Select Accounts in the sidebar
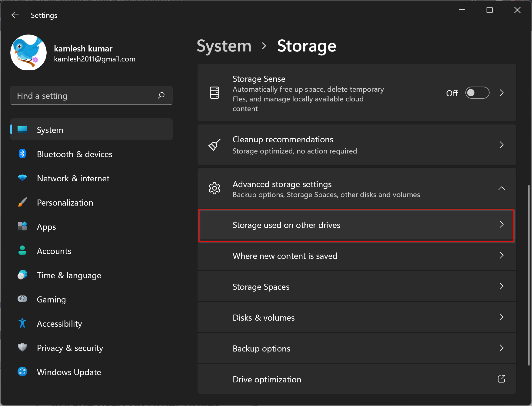Viewport: 532px width, 406px height. click(54, 251)
